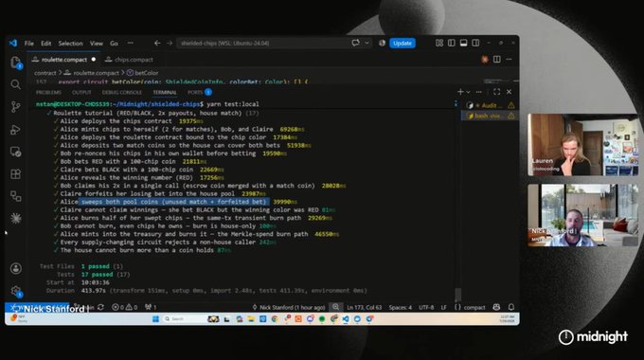The width and height of the screenshot is (644, 360).
Task: Click the betColor breadcrumb symbol
Action: click(x=142, y=73)
